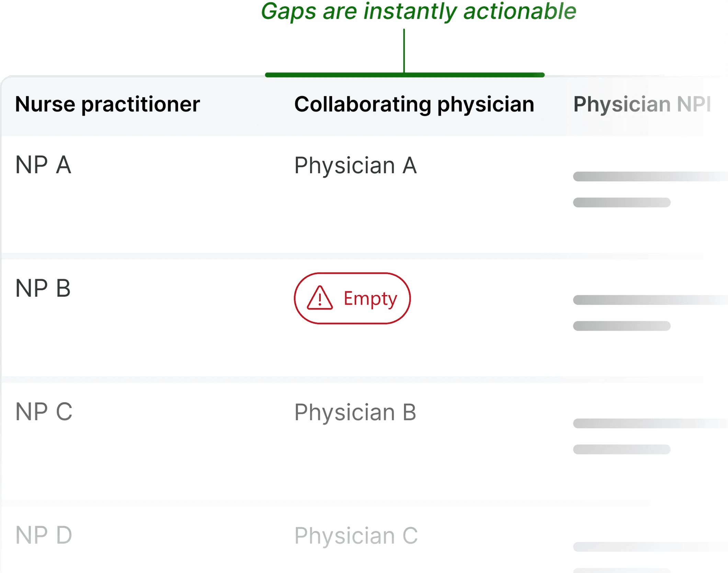Click the red warning triangle icon

pos(320,298)
